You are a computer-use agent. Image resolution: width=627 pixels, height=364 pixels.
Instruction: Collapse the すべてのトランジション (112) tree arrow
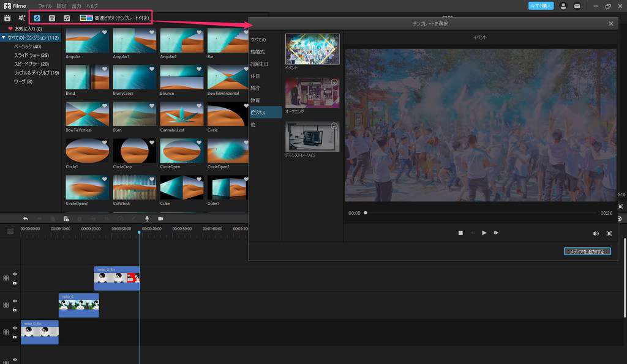coord(4,37)
